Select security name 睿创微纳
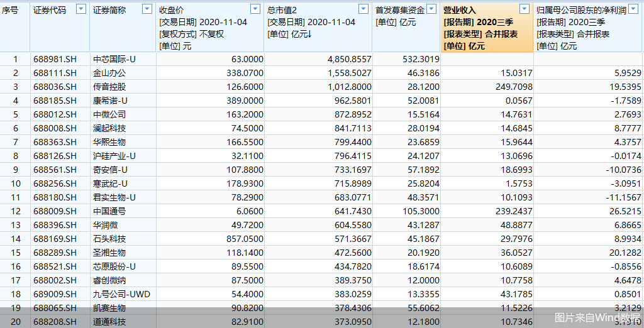 click(x=109, y=280)
